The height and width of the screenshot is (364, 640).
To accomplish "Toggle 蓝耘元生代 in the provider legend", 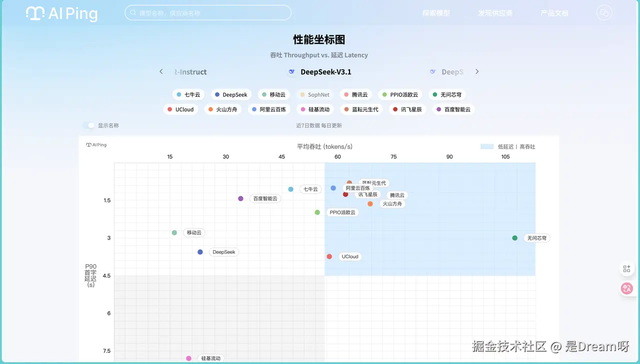I will (361, 109).
